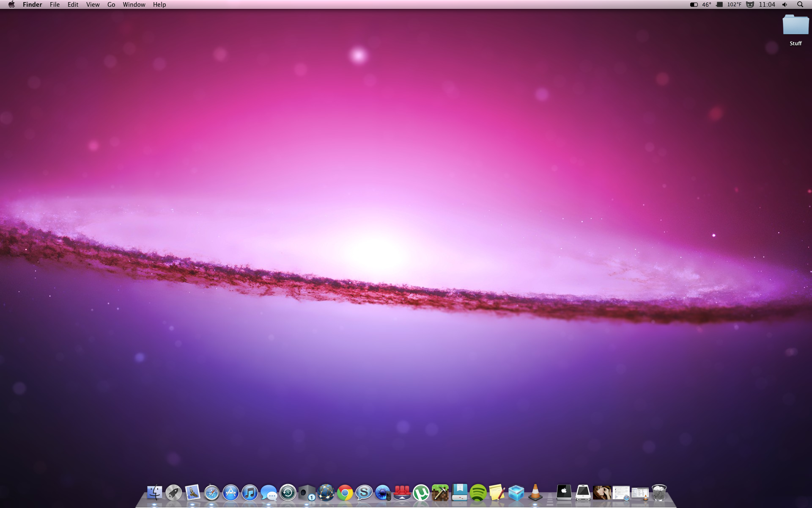Open the Apple menu
Image resolution: width=812 pixels, height=508 pixels.
pos(11,5)
